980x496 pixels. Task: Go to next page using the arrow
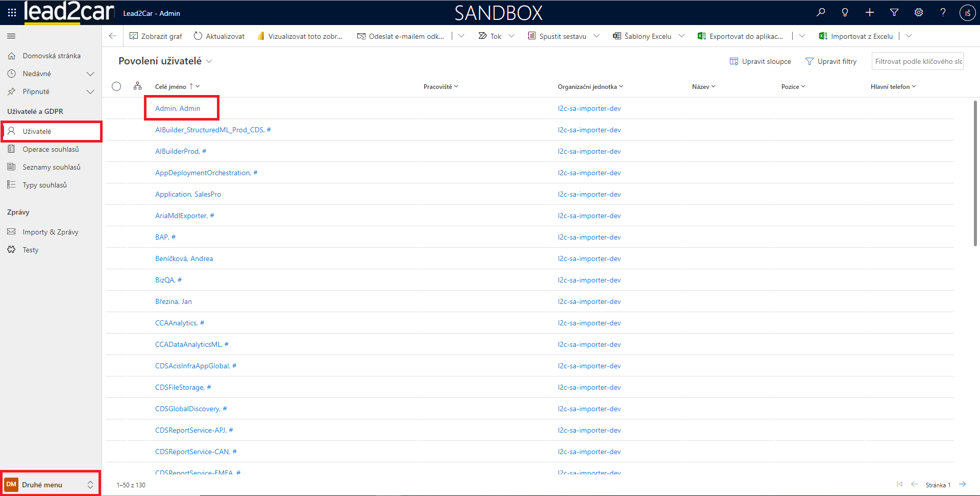click(962, 485)
